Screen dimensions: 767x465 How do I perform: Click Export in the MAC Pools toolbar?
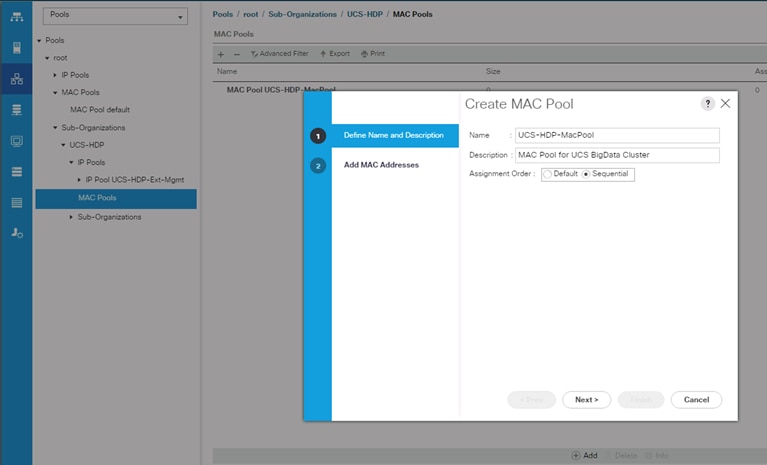335,54
